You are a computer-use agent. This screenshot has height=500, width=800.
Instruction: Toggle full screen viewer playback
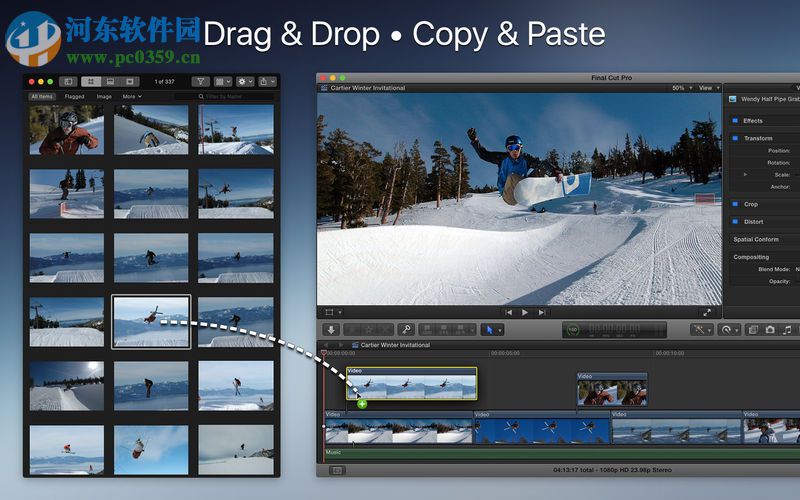tap(707, 312)
